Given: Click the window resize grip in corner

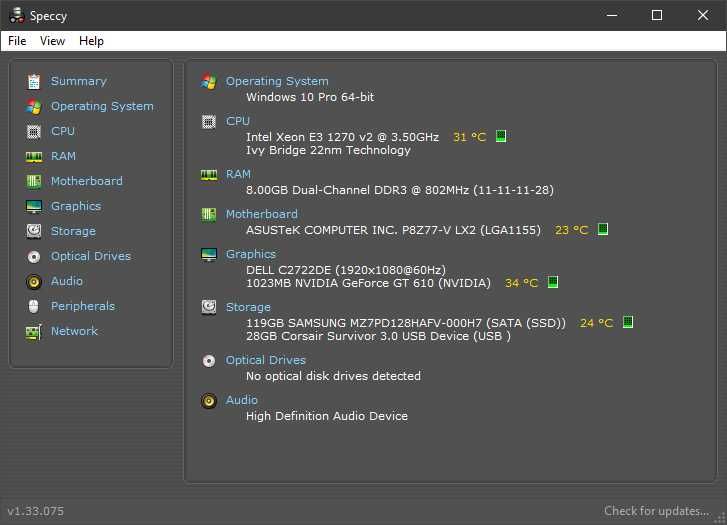Looking at the screenshot, I should tap(721, 519).
